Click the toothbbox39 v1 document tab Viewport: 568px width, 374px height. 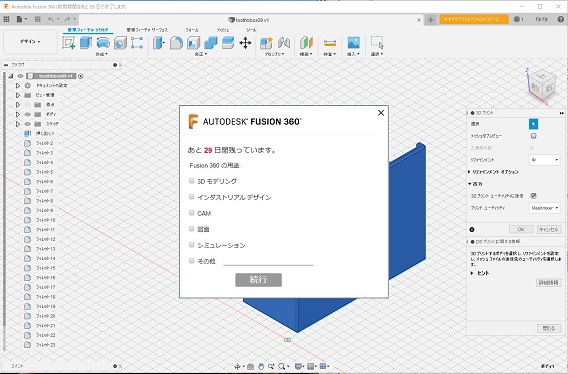[249, 20]
